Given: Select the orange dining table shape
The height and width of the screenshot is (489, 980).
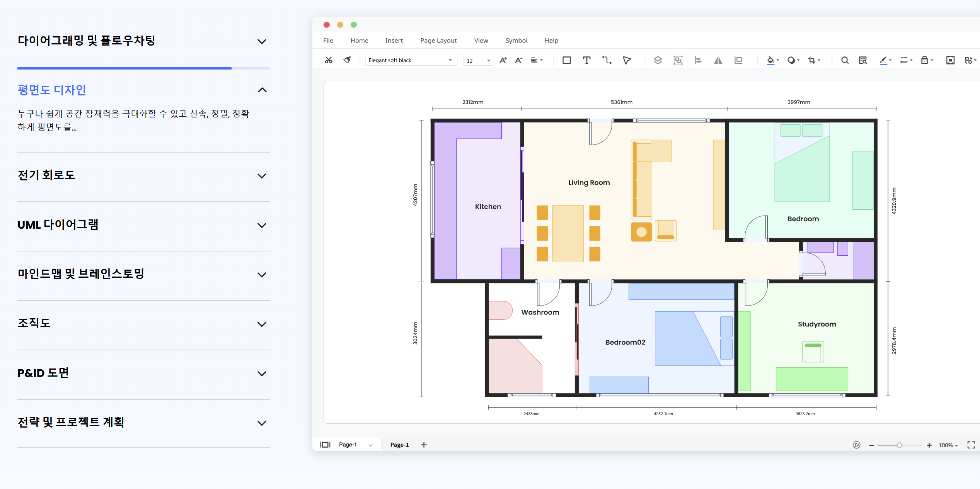Looking at the screenshot, I should (x=568, y=234).
